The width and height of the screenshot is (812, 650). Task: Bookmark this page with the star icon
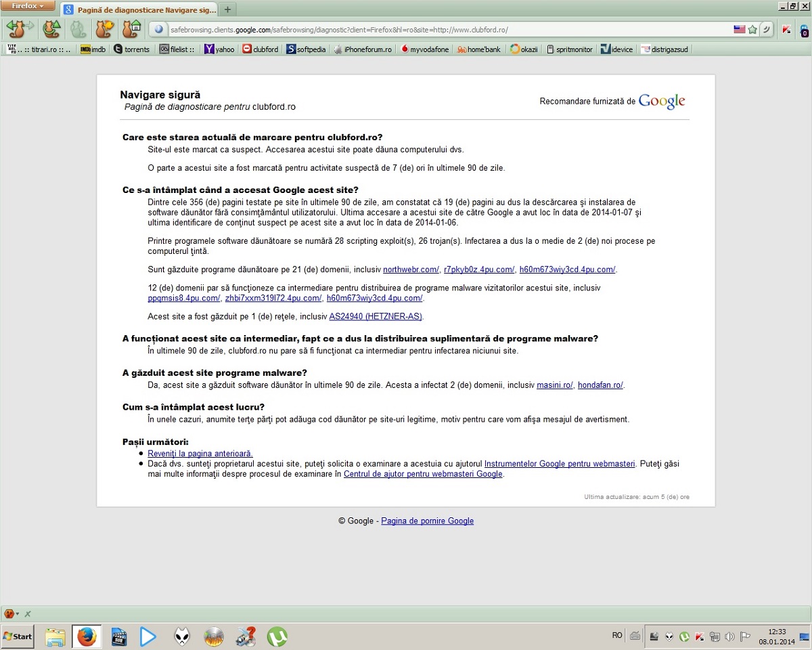[x=752, y=30]
